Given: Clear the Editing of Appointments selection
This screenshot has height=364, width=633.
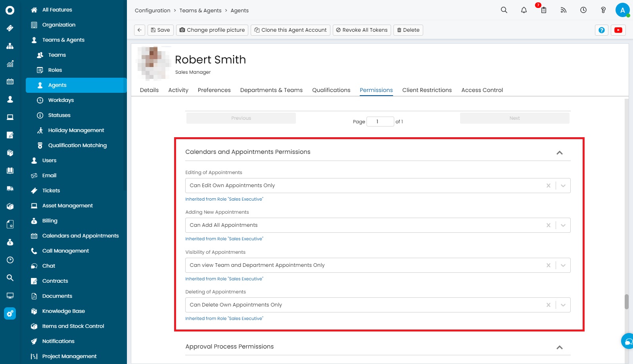Looking at the screenshot, I should 548,186.
